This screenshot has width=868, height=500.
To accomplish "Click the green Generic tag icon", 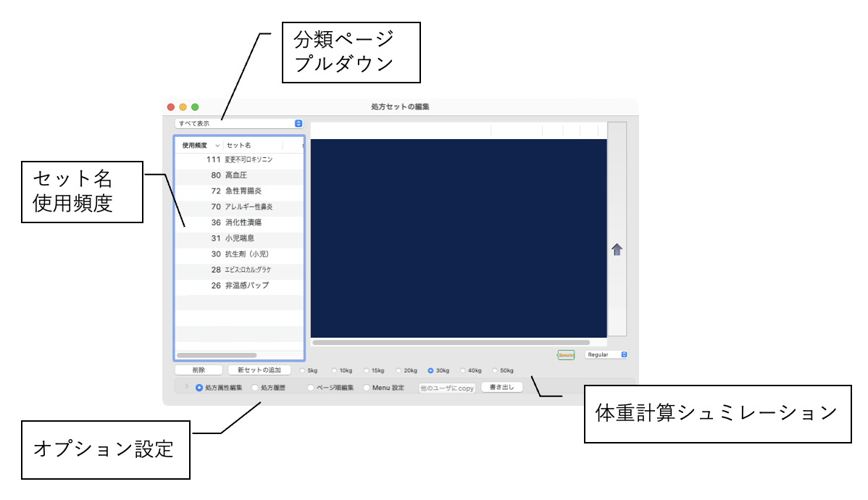I will (x=567, y=354).
